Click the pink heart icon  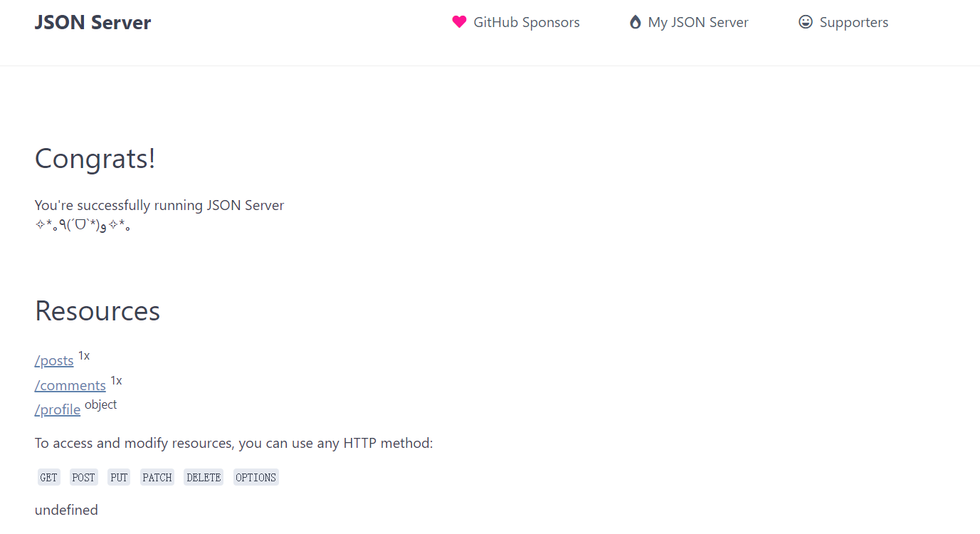coord(459,22)
